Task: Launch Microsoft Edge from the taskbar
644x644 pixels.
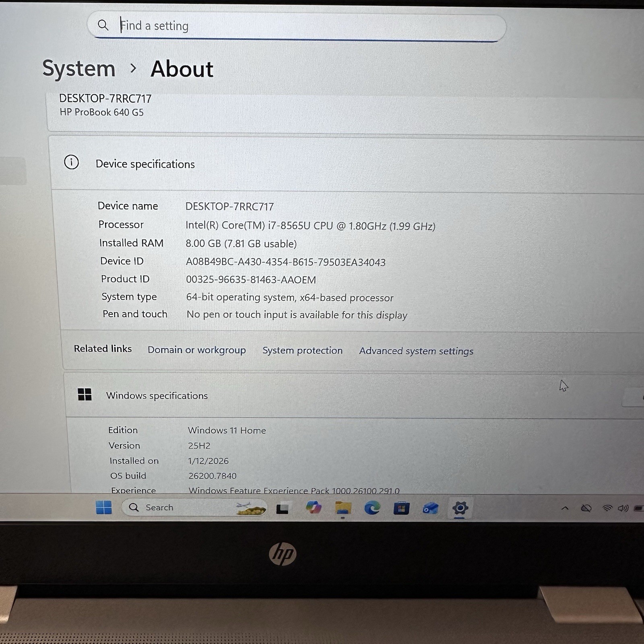Action: click(372, 508)
